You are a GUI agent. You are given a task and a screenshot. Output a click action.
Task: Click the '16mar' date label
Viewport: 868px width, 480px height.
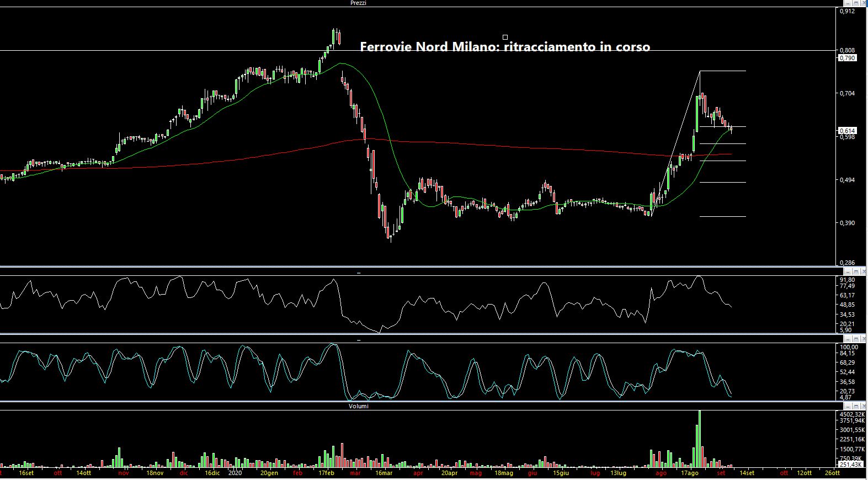coord(384,473)
